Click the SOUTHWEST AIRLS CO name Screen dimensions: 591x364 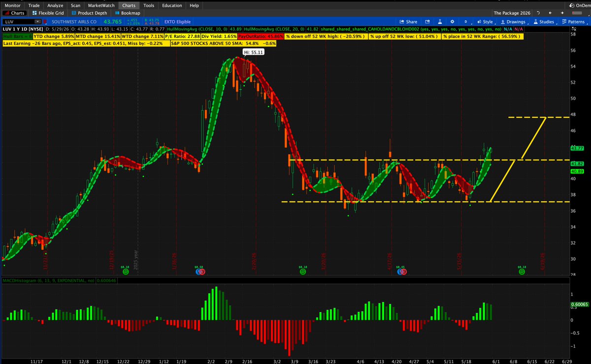pos(74,22)
